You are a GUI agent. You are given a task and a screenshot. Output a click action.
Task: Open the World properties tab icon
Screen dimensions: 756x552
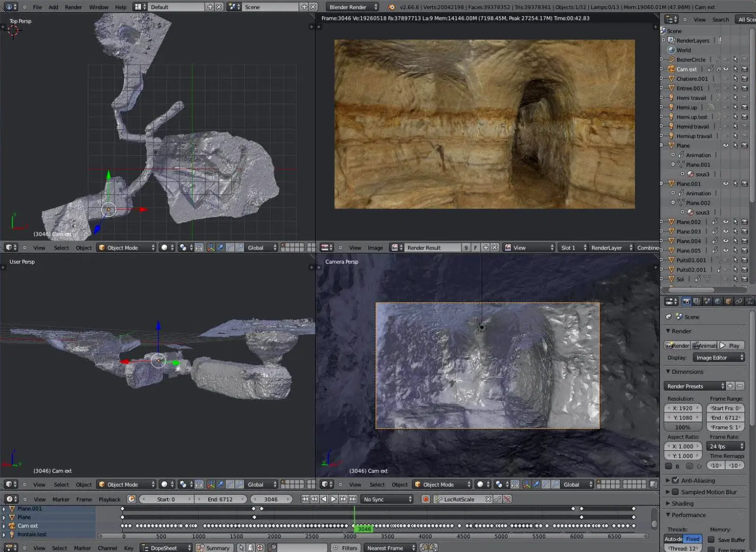(x=718, y=302)
